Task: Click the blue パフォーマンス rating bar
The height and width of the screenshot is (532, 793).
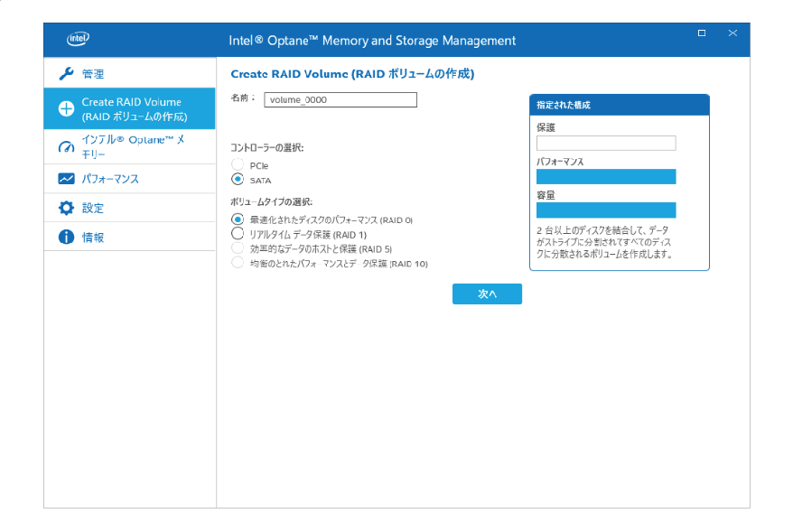Action: (606, 176)
